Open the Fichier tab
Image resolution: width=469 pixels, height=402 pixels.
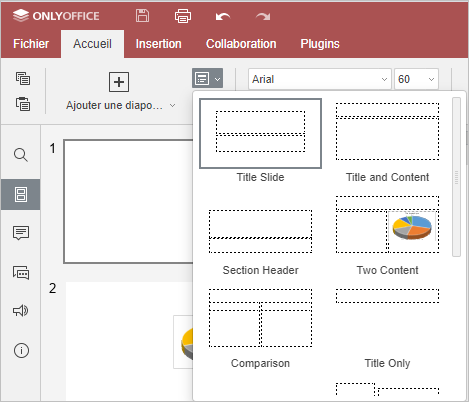(x=31, y=44)
